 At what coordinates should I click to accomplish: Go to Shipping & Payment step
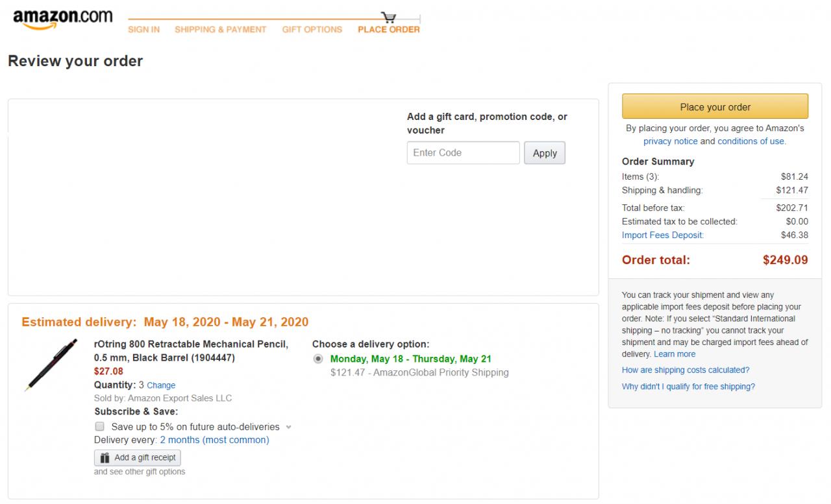tap(220, 30)
